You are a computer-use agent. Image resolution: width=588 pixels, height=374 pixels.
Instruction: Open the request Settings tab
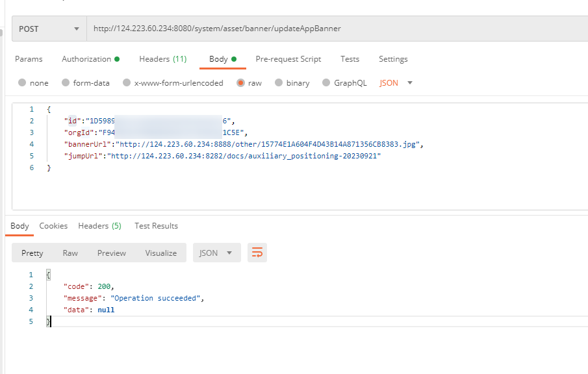click(393, 59)
